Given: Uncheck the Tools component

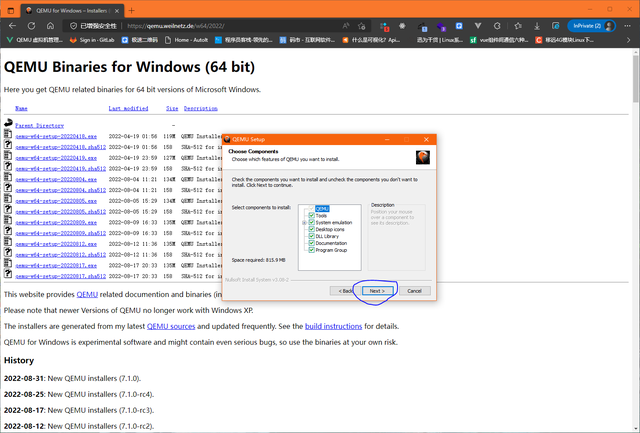Looking at the screenshot, I should pyautogui.click(x=311, y=215).
